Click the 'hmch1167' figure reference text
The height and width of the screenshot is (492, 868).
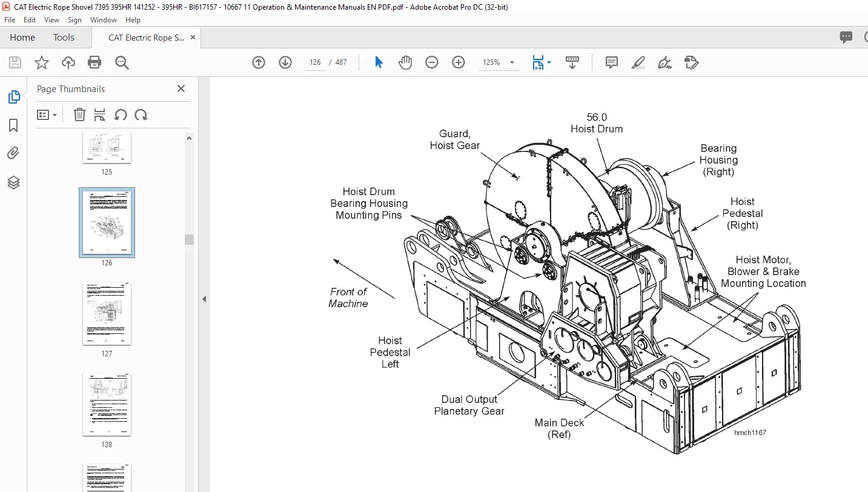coord(750,433)
